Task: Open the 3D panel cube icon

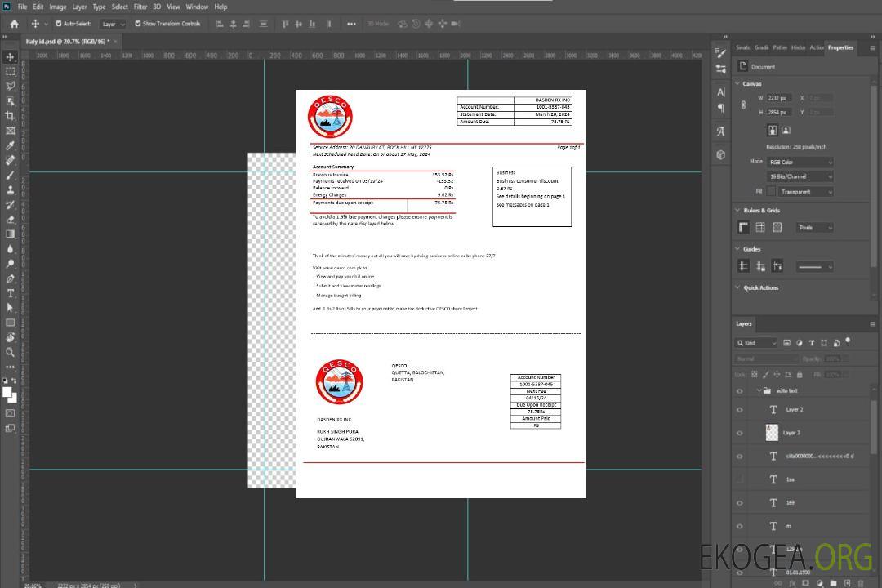Action: point(721,154)
